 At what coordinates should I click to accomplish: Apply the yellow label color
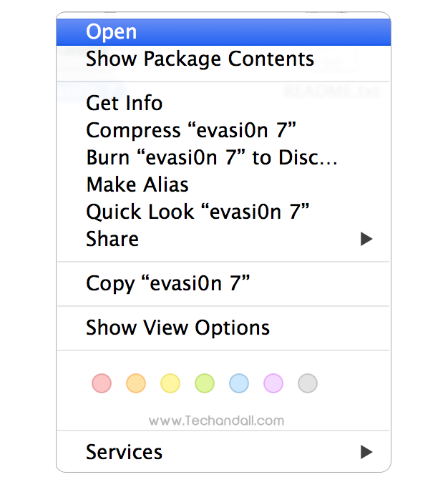click(170, 383)
